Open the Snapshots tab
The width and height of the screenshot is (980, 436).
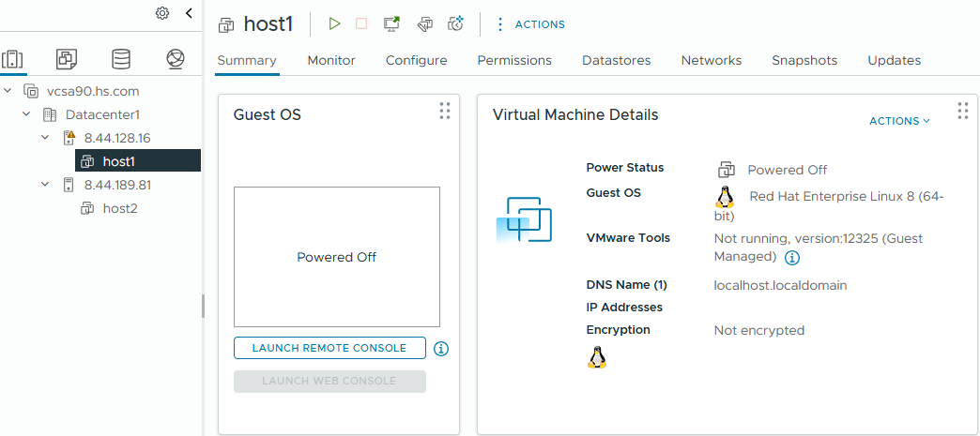click(804, 61)
